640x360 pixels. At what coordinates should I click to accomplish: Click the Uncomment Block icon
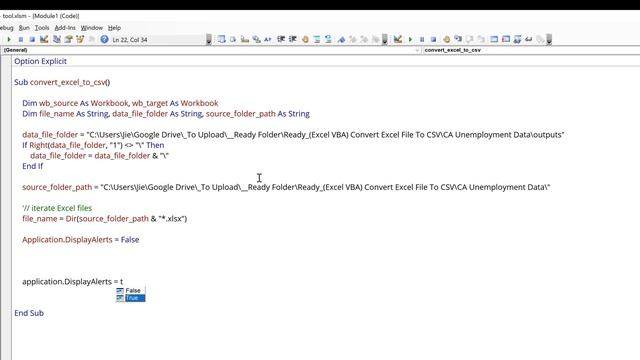click(328, 40)
